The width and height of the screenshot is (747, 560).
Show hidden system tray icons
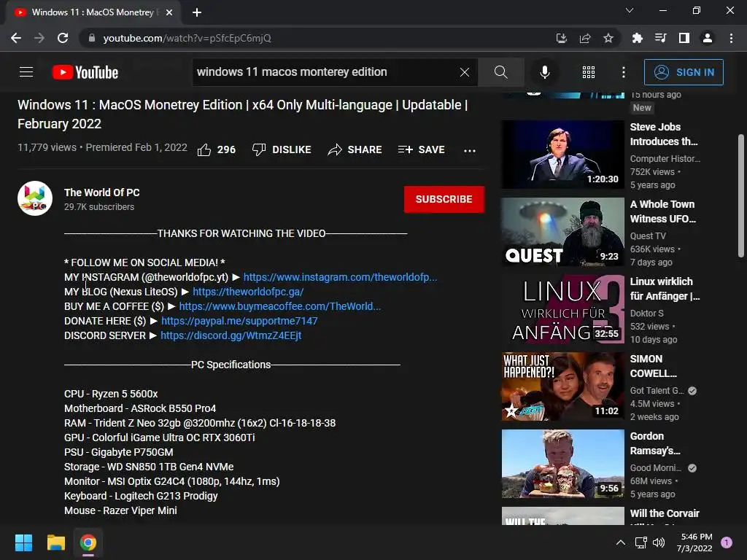pyautogui.click(x=620, y=542)
